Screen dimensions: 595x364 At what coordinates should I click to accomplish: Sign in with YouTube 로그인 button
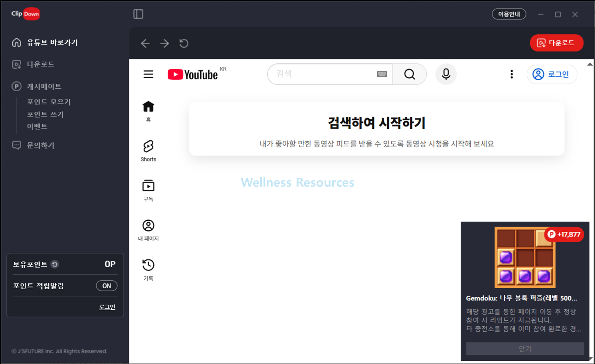(552, 74)
